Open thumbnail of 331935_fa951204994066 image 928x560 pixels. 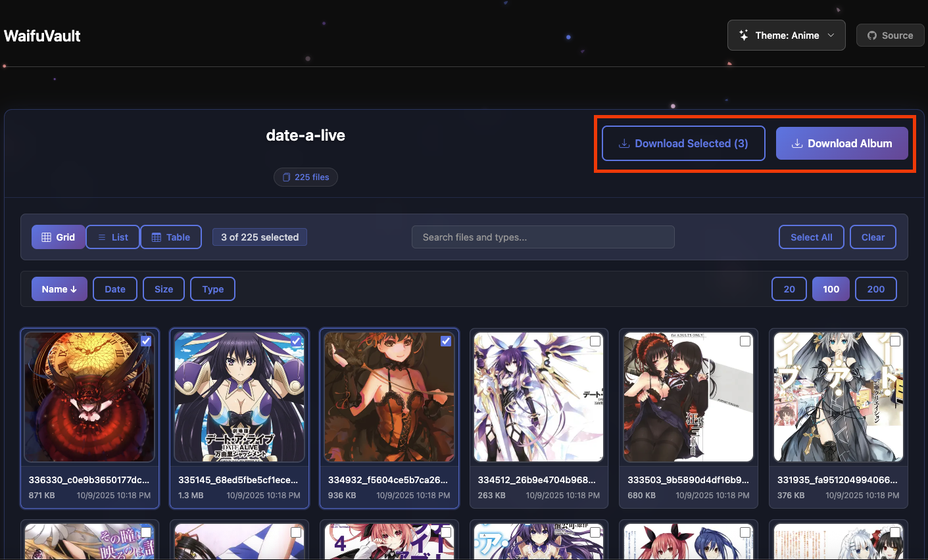coord(839,397)
